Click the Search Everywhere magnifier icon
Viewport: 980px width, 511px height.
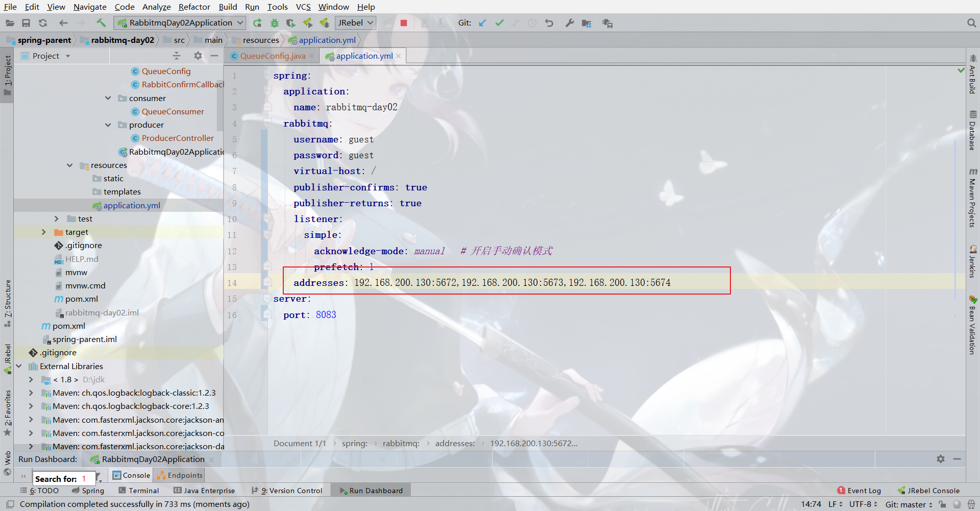971,23
